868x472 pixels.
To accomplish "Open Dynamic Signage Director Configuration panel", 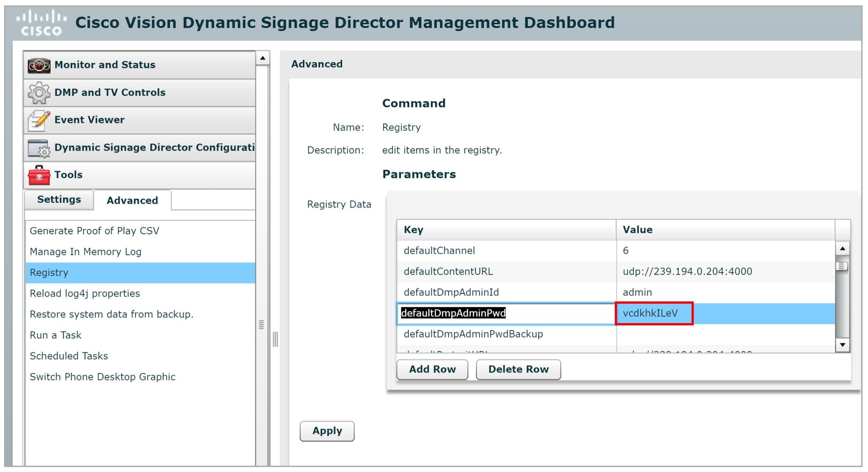I will point(139,148).
